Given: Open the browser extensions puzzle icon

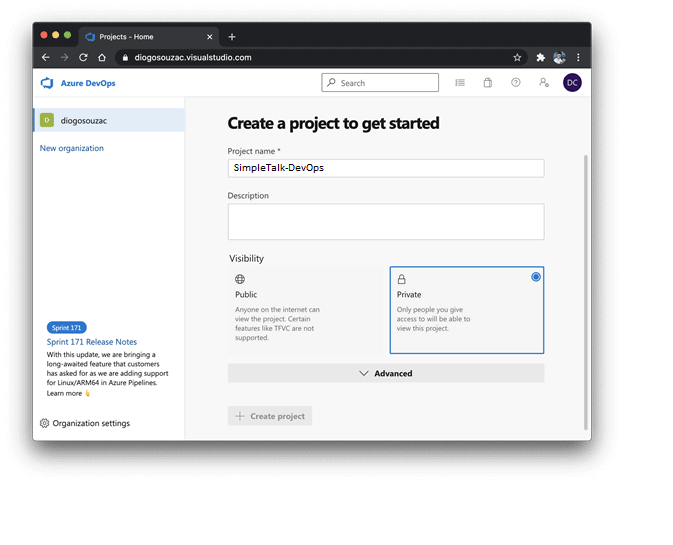Looking at the screenshot, I should point(540,57).
